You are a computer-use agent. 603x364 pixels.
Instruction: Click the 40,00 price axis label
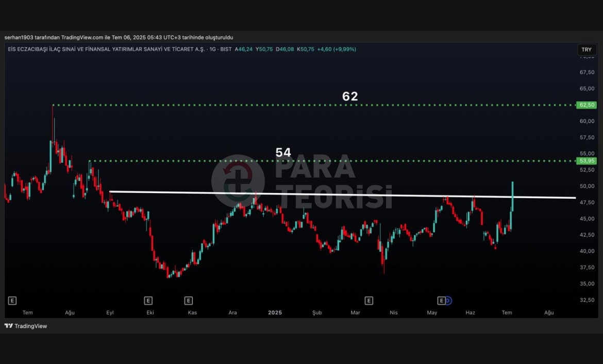point(587,251)
